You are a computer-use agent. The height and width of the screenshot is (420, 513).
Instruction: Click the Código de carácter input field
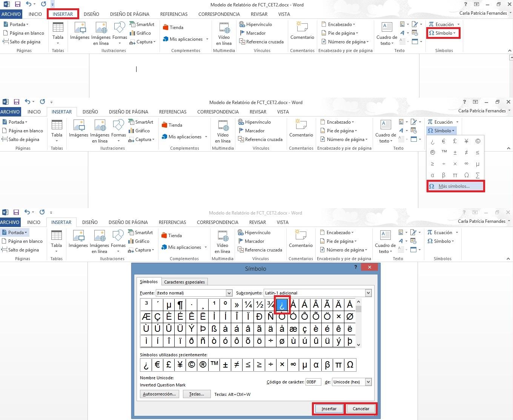313,382
